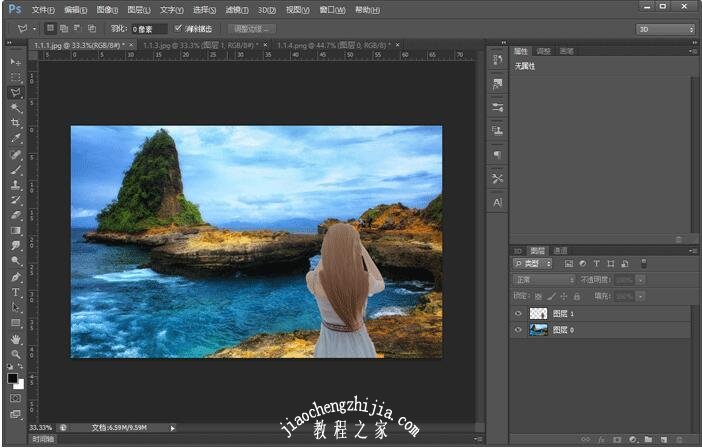Click the 调整边缘 button
This screenshot has width=702, height=448.
click(x=252, y=29)
